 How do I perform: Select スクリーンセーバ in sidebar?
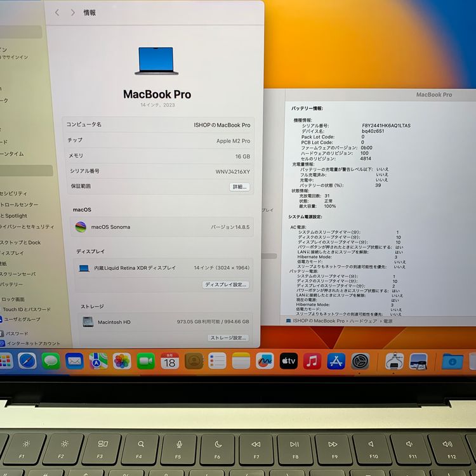[18, 274]
